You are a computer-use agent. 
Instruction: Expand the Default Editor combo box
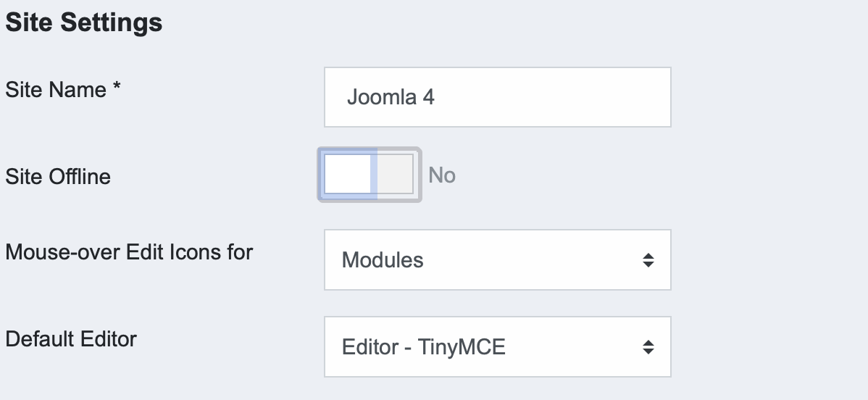pos(497,347)
